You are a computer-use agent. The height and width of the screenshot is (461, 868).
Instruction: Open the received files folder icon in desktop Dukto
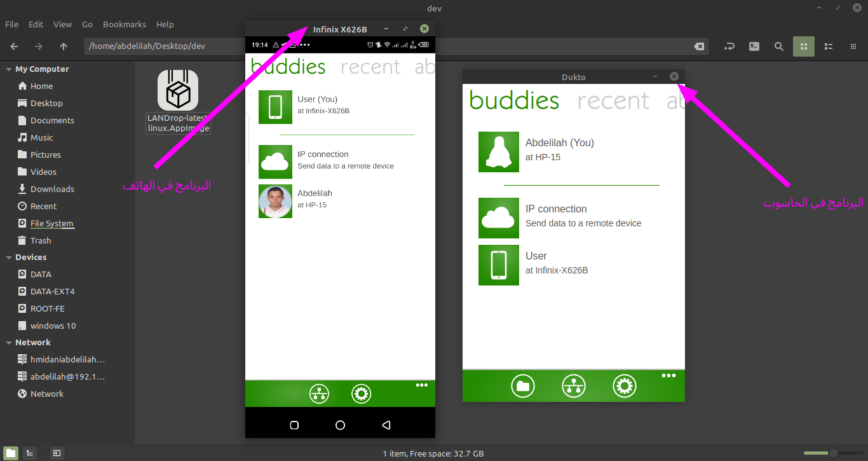pos(522,385)
